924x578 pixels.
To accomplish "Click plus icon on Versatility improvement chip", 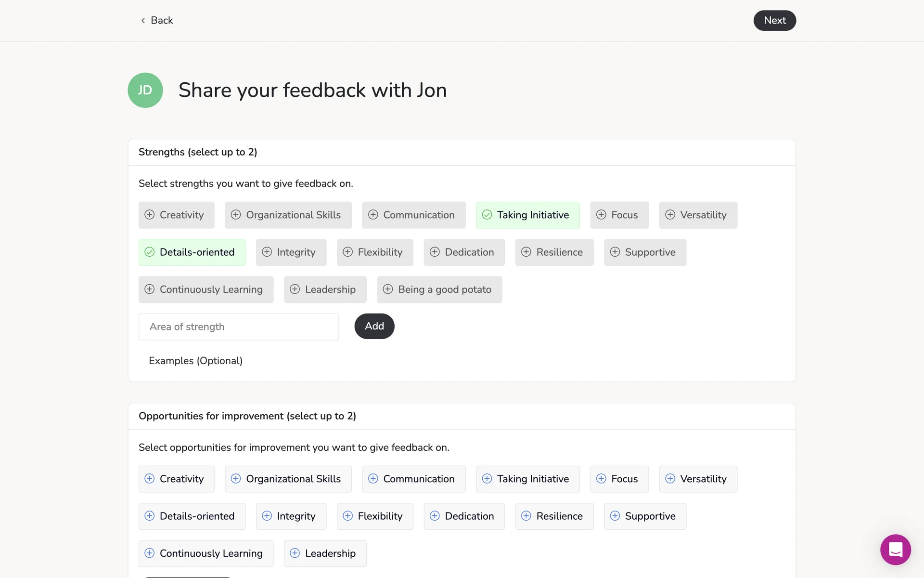I will 670,478.
